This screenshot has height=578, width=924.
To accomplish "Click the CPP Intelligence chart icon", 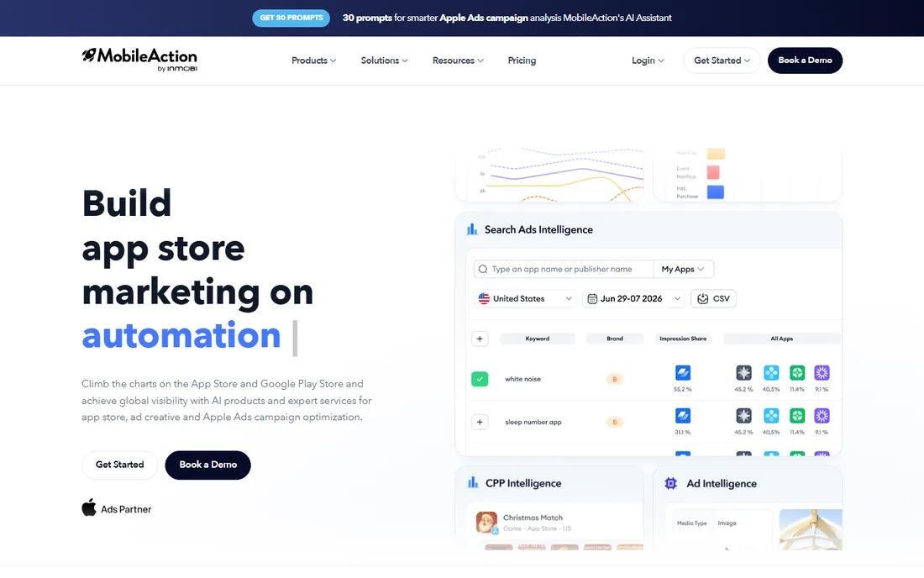I will (x=473, y=482).
